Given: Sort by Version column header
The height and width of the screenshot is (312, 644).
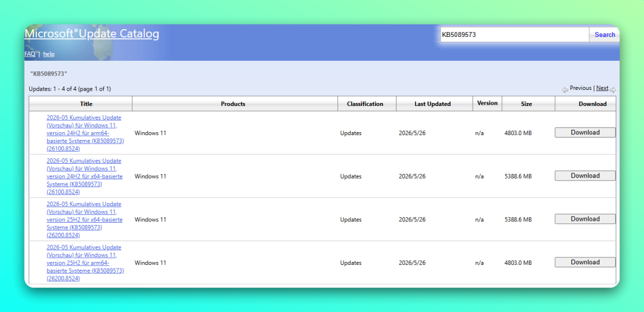Looking at the screenshot, I should (487, 104).
